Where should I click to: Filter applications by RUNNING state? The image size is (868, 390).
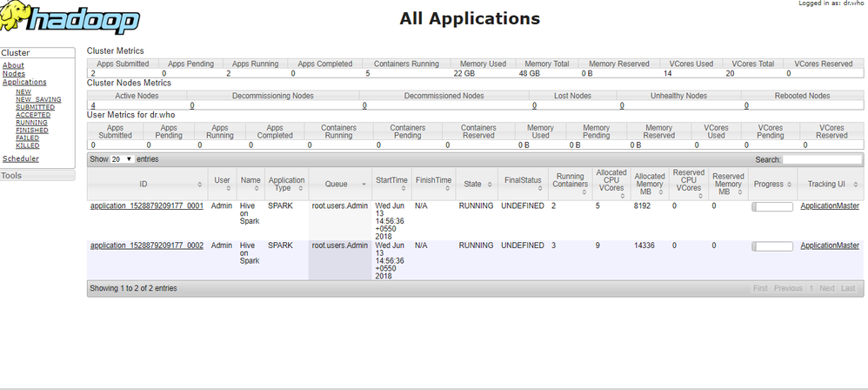(x=31, y=123)
